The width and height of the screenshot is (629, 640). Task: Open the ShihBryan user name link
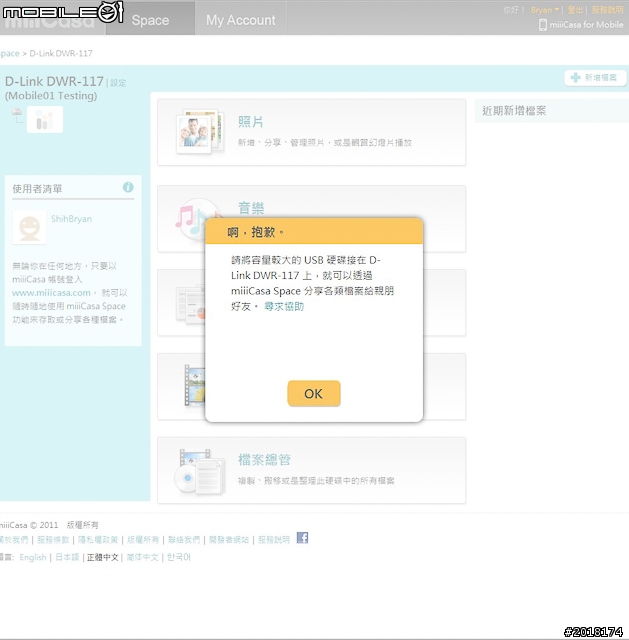[71, 219]
